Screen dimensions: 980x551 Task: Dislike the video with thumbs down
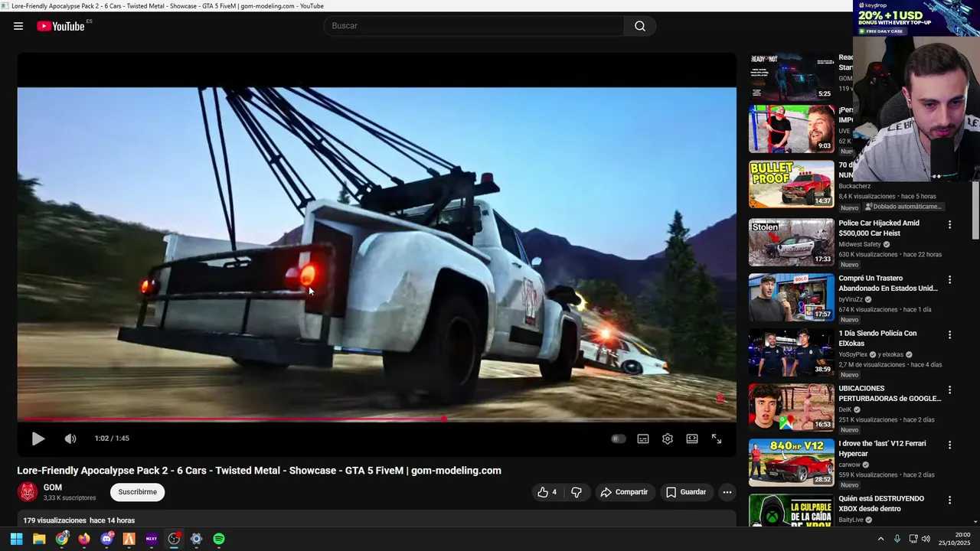(577, 492)
